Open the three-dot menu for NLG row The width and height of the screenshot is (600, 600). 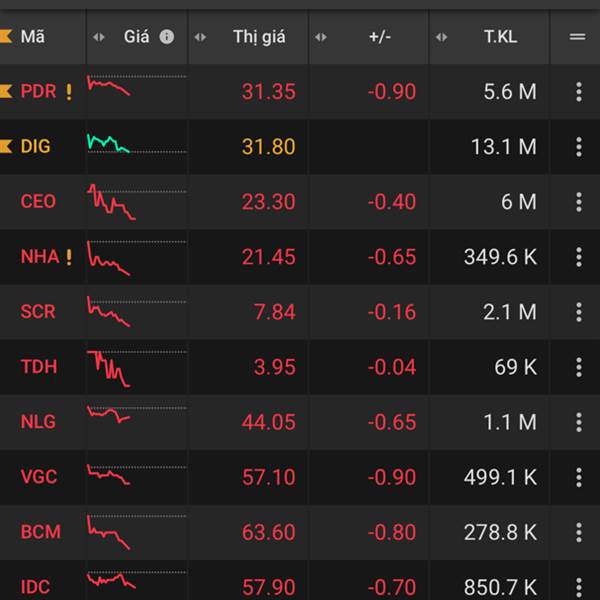578,422
